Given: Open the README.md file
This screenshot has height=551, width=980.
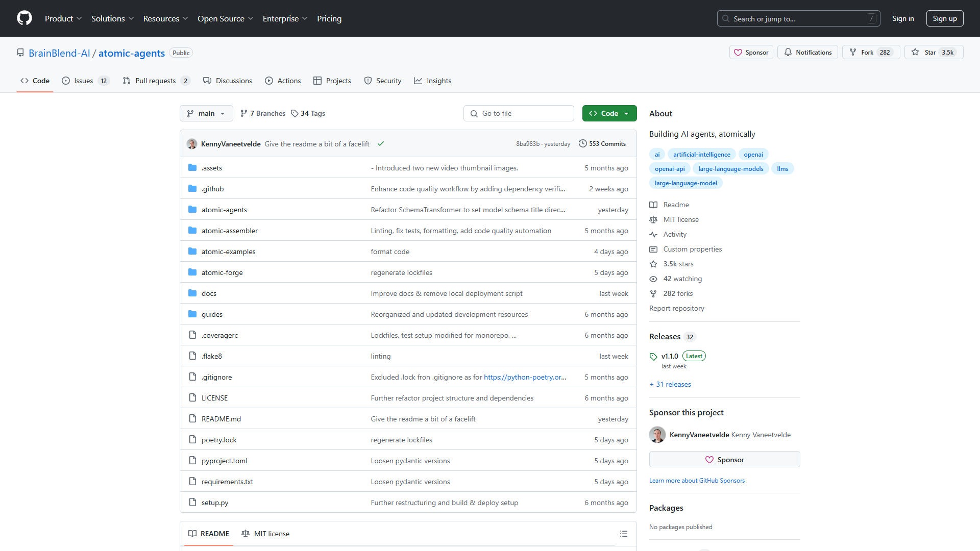Looking at the screenshot, I should 221,419.
